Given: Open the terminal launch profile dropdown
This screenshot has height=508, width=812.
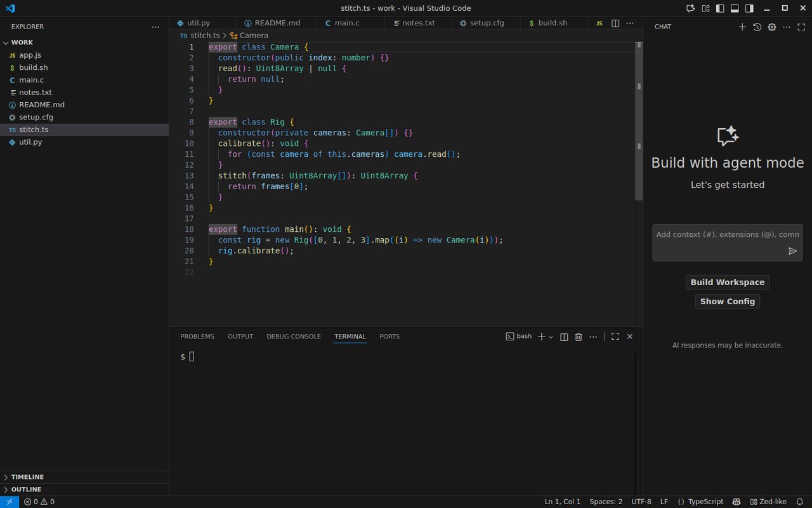Looking at the screenshot, I should pyautogui.click(x=551, y=337).
